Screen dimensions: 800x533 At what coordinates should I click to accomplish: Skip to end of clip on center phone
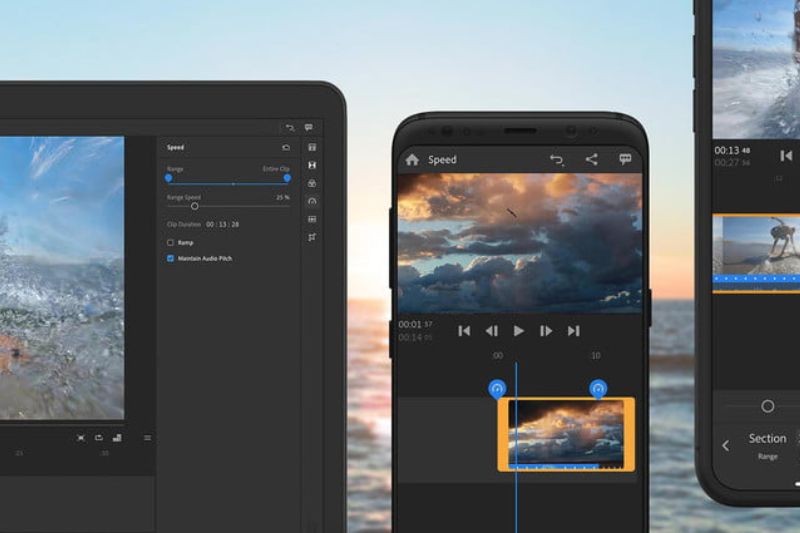(573, 331)
